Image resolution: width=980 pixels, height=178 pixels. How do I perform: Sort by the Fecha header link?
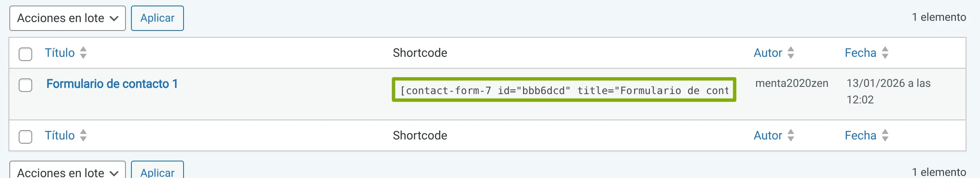[860, 53]
